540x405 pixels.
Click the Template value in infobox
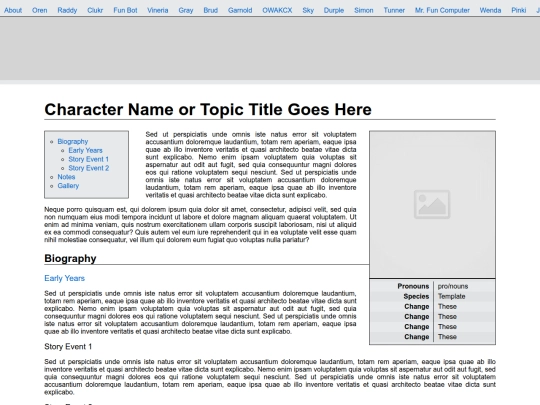[x=451, y=297]
